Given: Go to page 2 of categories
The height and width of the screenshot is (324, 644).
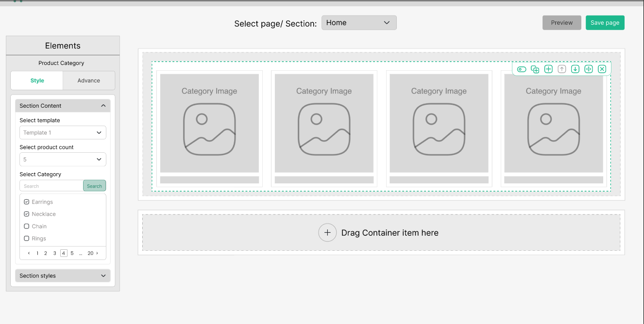Looking at the screenshot, I should [46, 253].
